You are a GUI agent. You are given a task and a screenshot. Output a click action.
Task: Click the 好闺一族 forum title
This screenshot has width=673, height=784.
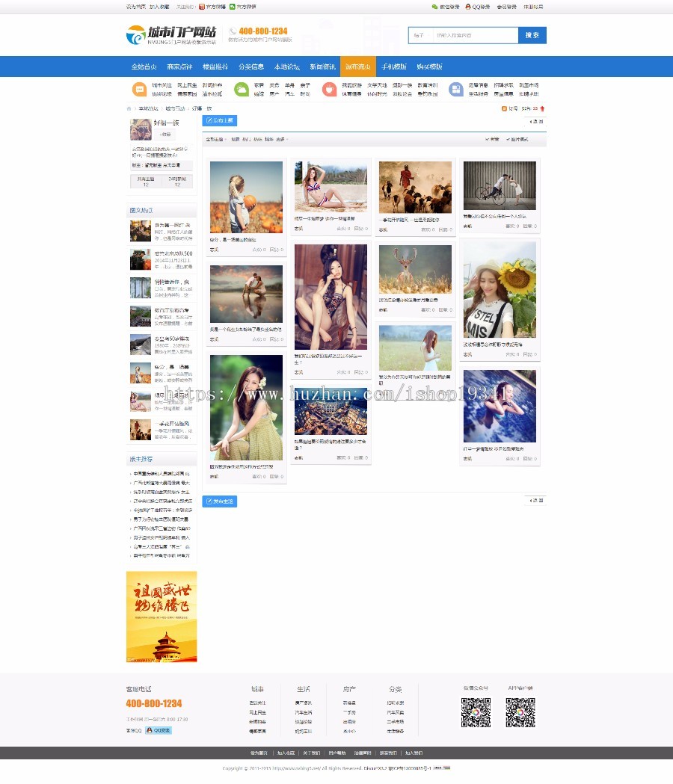pyautogui.click(x=167, y=123)
